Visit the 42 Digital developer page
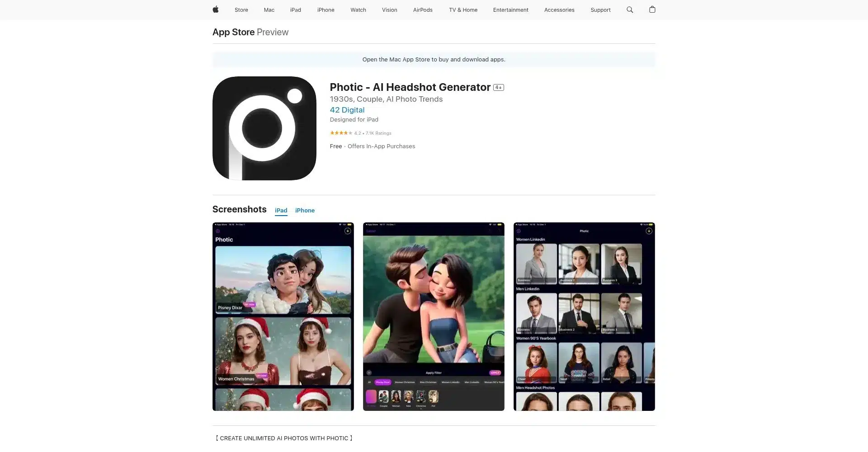The image size is (868, 452). pos(347,110)
